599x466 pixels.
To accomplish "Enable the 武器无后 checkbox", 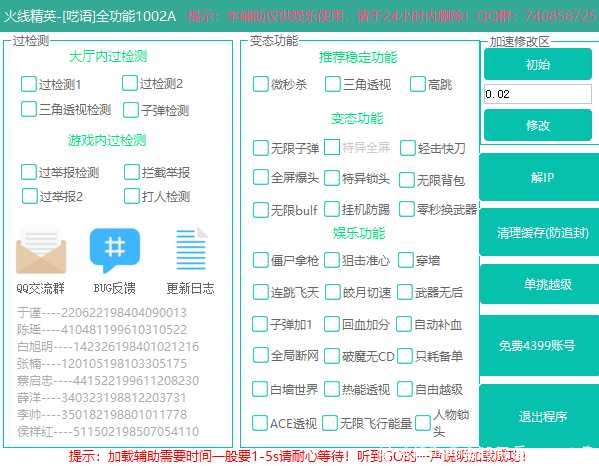I will coord(405,292).
